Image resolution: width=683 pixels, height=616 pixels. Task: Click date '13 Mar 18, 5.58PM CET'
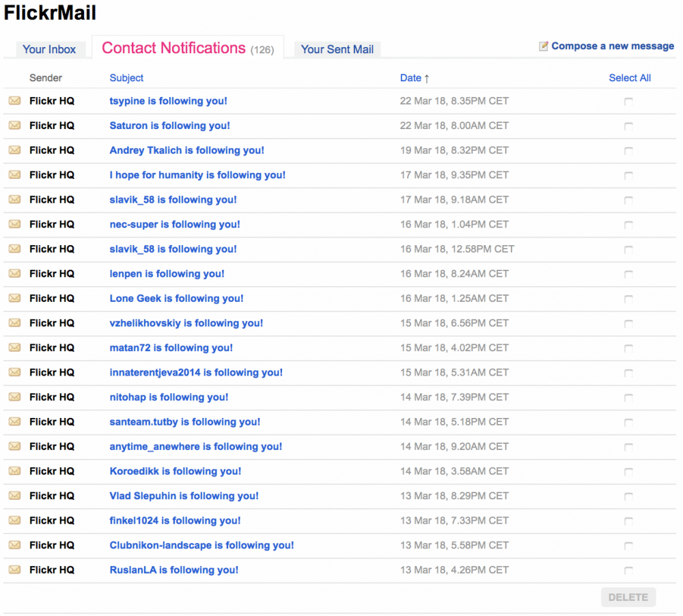[454, 545]
